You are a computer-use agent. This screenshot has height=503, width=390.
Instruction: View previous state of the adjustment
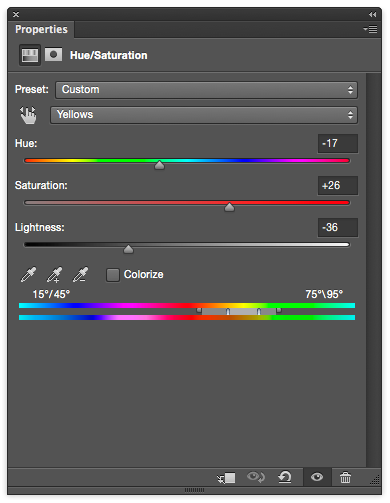tap(256, 477)
